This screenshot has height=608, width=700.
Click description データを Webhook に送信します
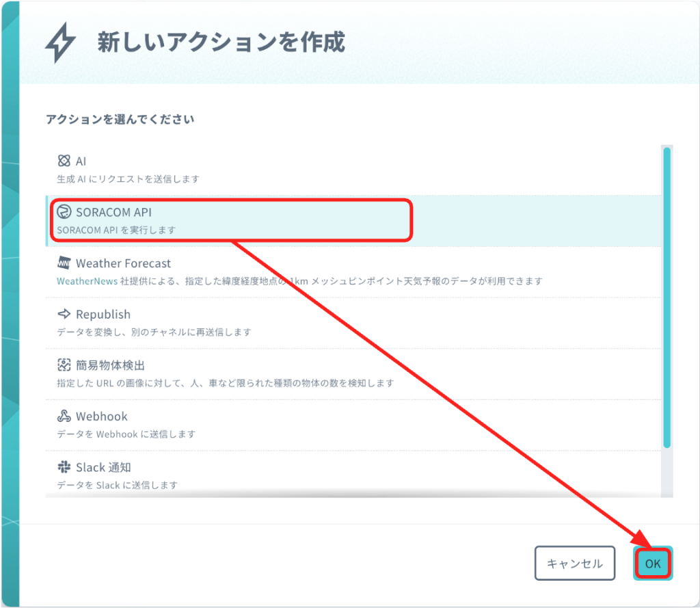coord(126,434)
